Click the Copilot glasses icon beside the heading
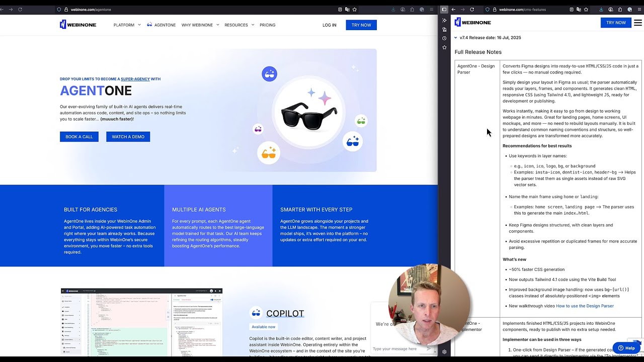This screenshot has width=644, height=362. 256,313
